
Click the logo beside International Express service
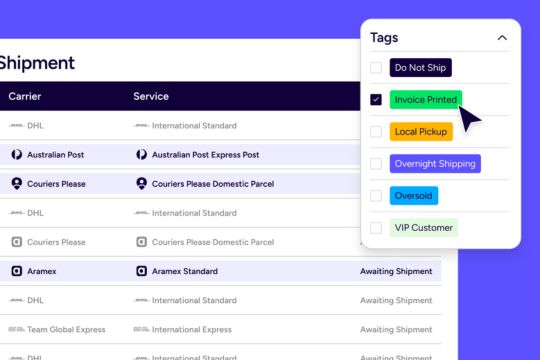pos(141,329)
